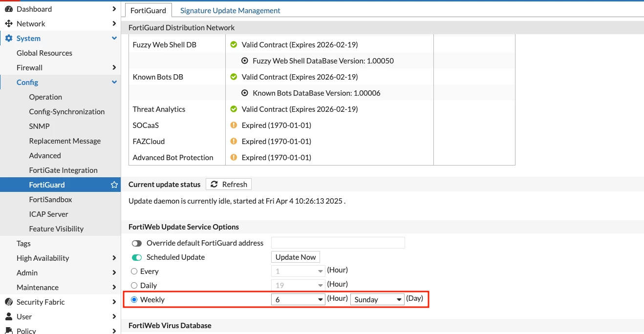Open the Feature Visibility page
Image resolution: width=644 pixels, height=334 pixels.
[x=56, y=229]
